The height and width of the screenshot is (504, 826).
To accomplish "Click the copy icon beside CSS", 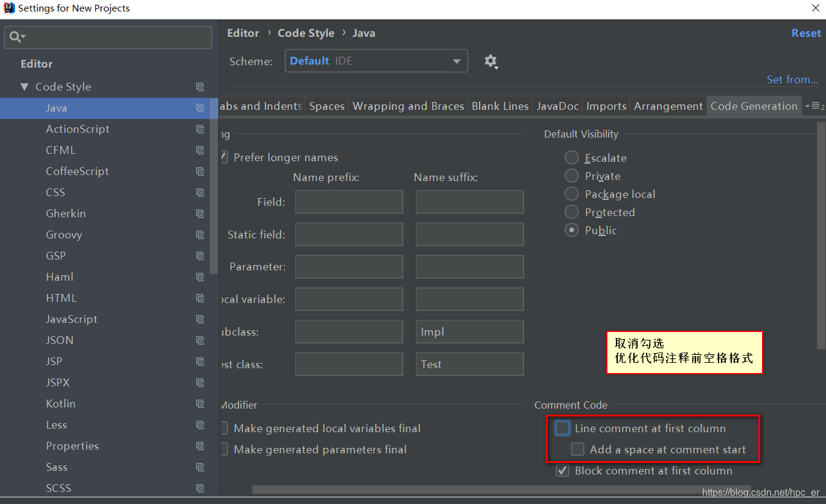I will [x=200, y=193].
